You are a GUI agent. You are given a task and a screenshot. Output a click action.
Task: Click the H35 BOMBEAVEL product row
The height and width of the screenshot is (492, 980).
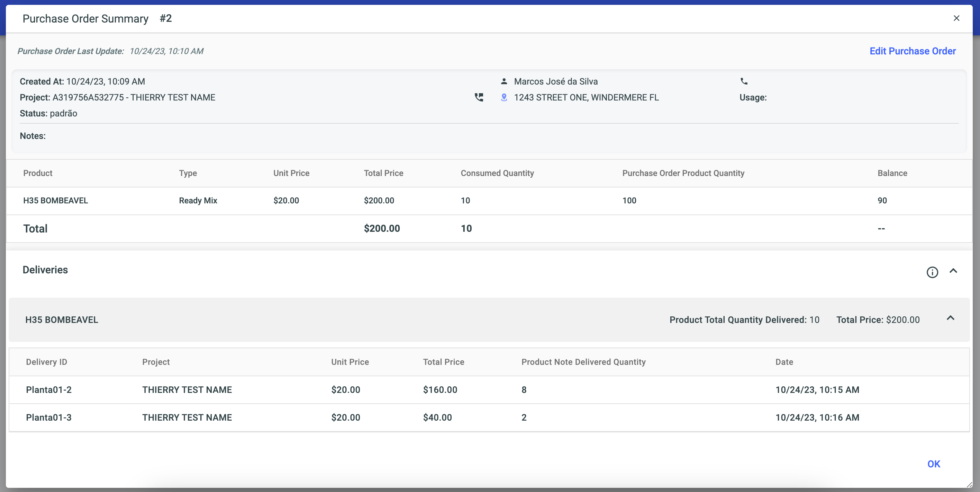(56, 201)
